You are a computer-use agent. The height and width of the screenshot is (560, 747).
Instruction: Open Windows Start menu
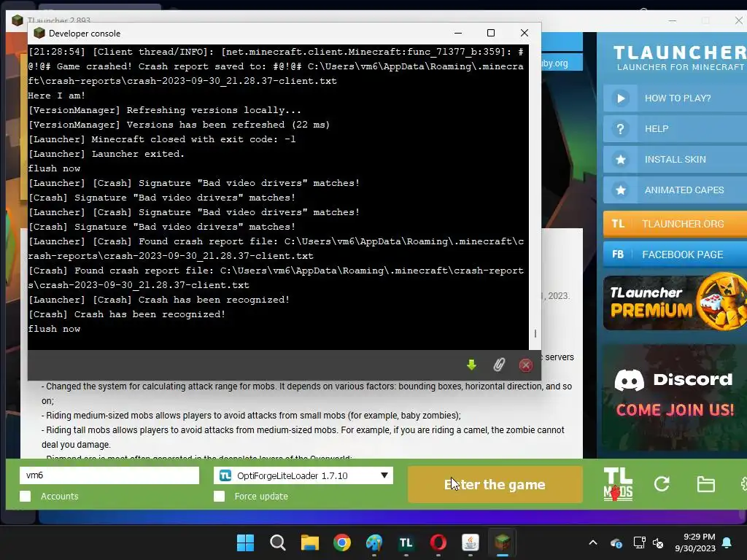click(245, 542)
